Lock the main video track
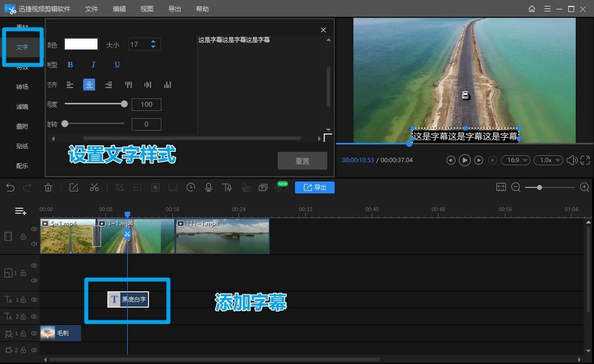Screen dimensions: 594x364 [x=23, y=237]
